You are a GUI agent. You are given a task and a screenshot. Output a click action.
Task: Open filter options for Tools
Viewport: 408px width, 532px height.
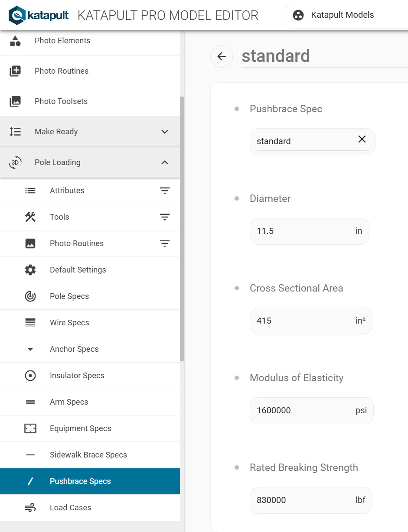165,217
